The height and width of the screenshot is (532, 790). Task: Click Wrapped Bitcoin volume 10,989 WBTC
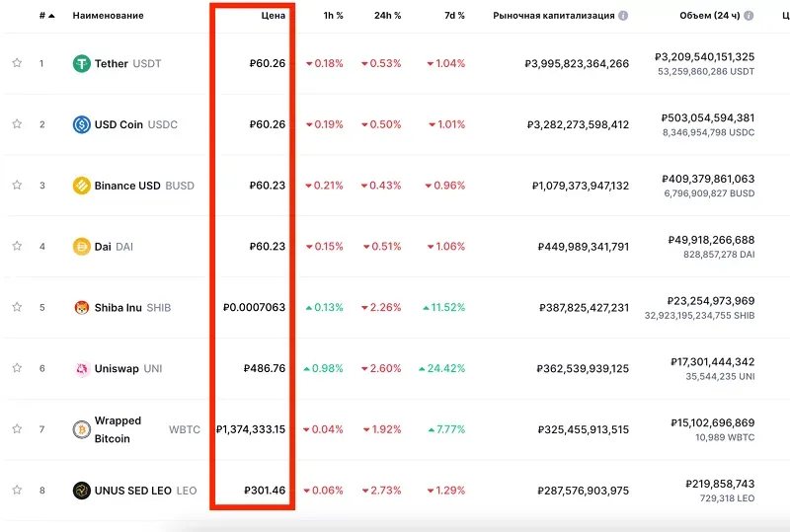pos(725,437)
